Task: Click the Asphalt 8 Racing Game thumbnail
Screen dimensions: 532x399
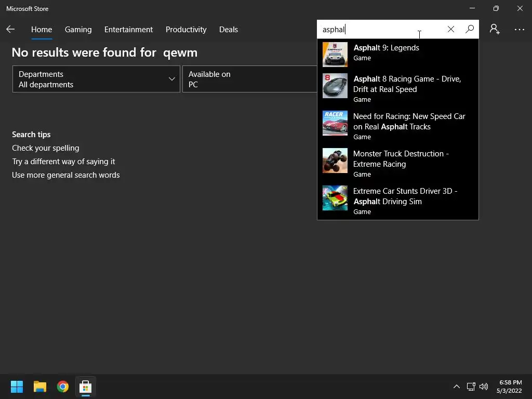Action: click(335, 86)
